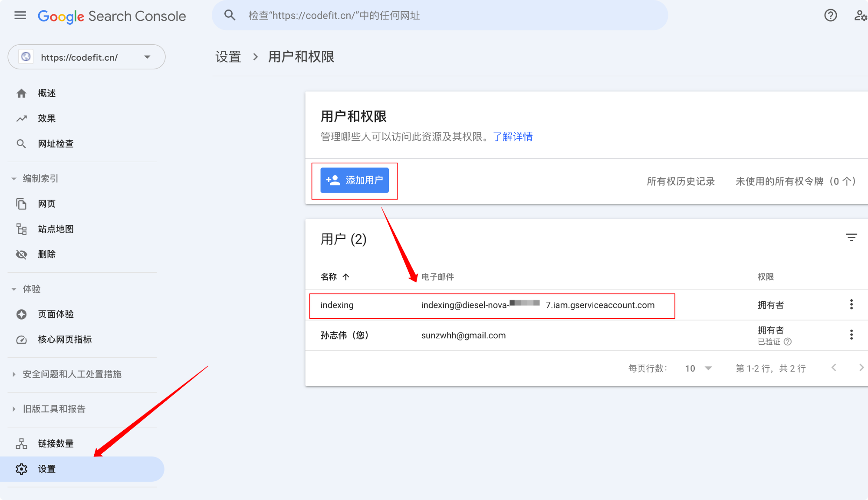Image resolution: width=868 pixels, height=500 pixels.
Task: Open 网址检查 in the sidebar
Action: (82, 144)
